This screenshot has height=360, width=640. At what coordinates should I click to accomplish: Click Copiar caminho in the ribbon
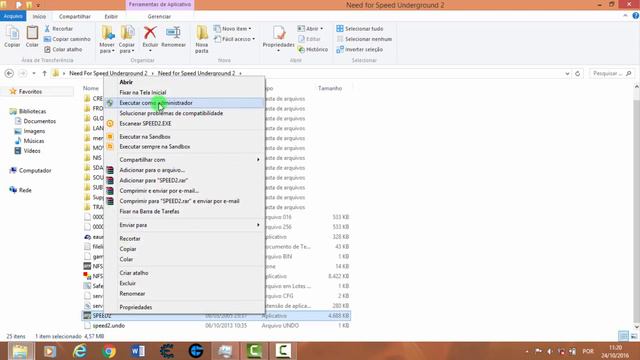[67, 39]
